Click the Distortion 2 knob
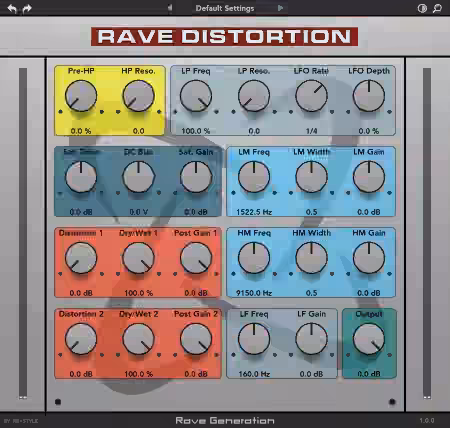 [81, 339]
